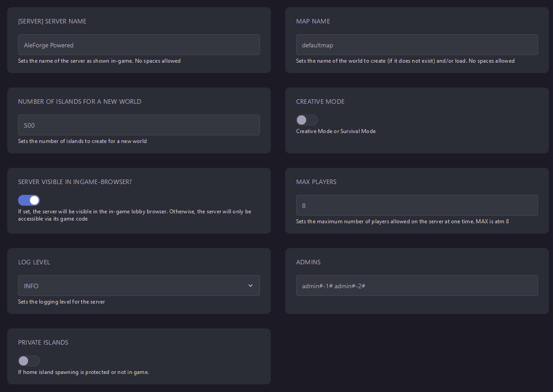
Task: Click the "LOG LEVEL" heading
Action: click(34, 262)
